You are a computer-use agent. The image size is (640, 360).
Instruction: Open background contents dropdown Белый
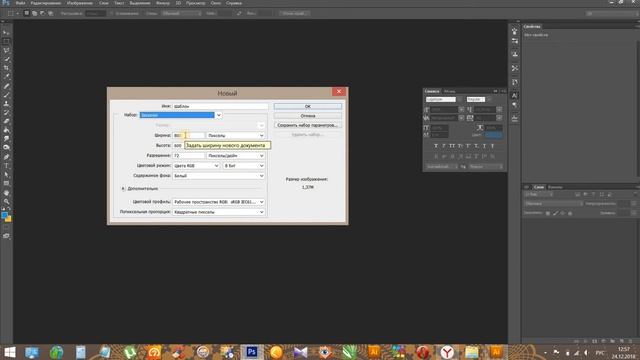pyautogui.click(x=219, y=176)
